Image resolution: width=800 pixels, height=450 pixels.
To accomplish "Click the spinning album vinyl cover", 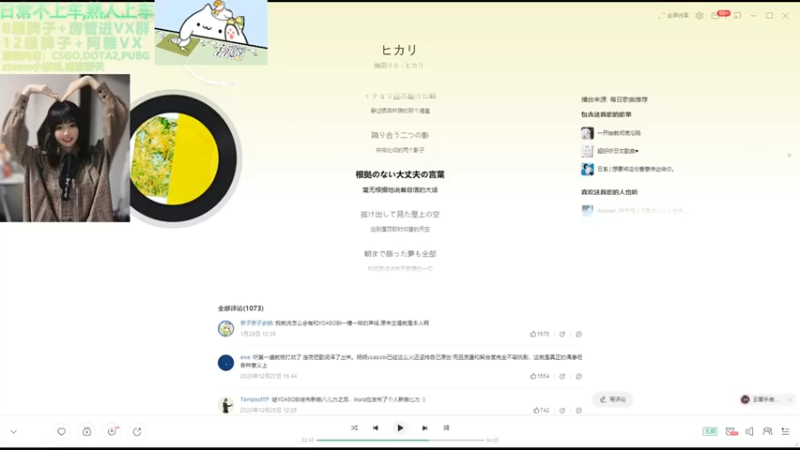I will (x=174, y=159).
